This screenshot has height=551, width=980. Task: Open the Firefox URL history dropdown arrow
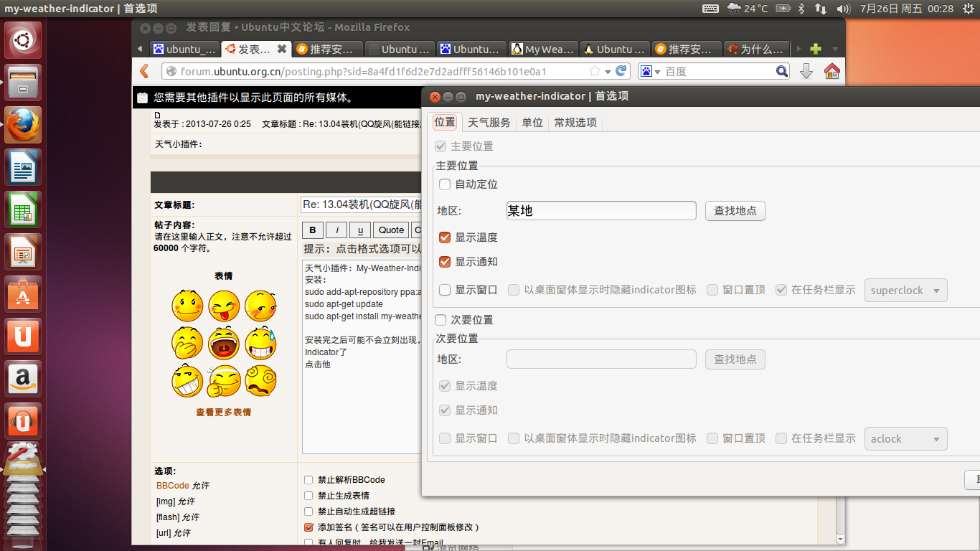coord(608,71)
